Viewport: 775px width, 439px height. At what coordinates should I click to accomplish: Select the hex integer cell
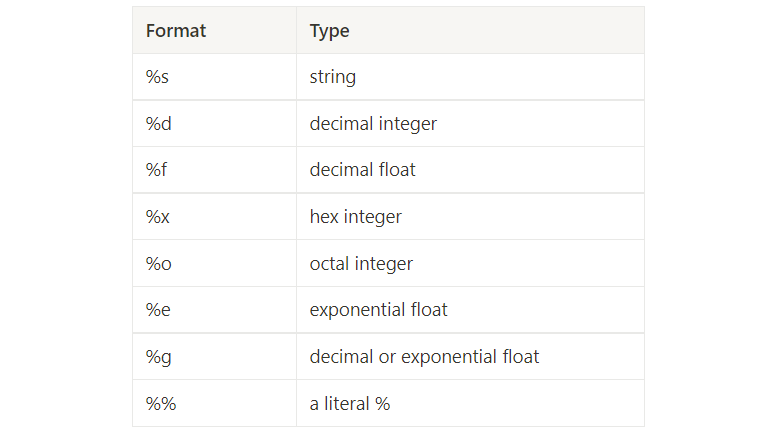(470, 217)
